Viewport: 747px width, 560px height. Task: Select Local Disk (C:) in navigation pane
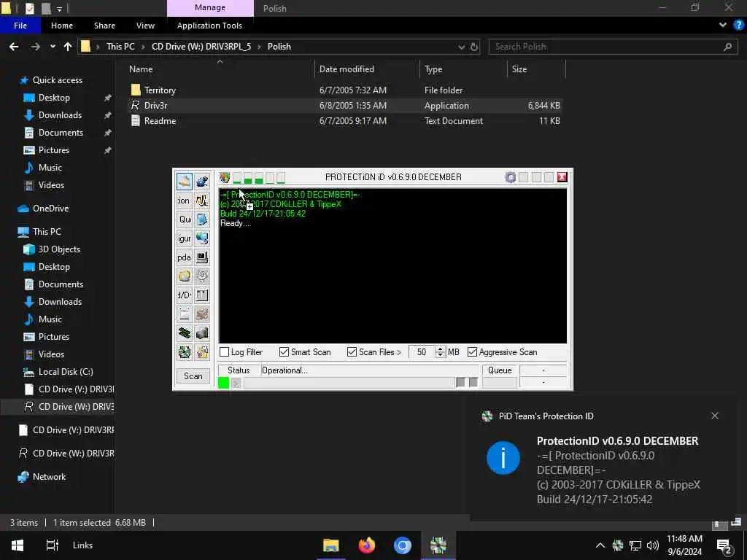pyautogui.click(x=66, y=371)
